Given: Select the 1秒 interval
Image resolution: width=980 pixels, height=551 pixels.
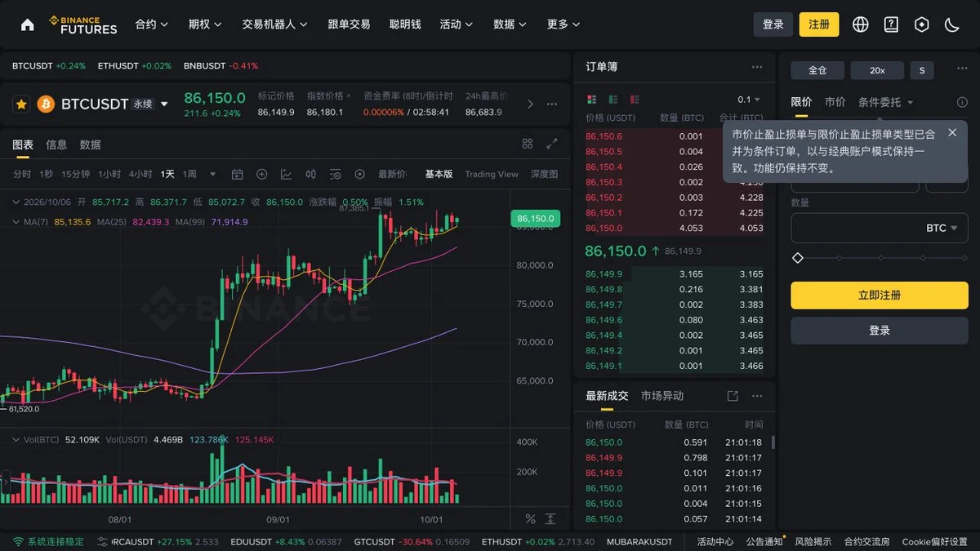Looking at the screenshot, I should [46, 174].
